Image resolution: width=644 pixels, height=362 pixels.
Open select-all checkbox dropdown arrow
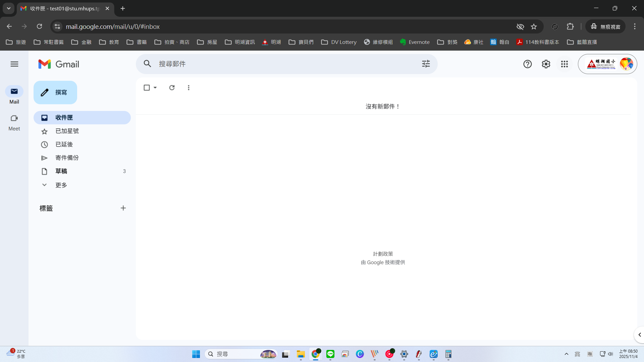155,87
